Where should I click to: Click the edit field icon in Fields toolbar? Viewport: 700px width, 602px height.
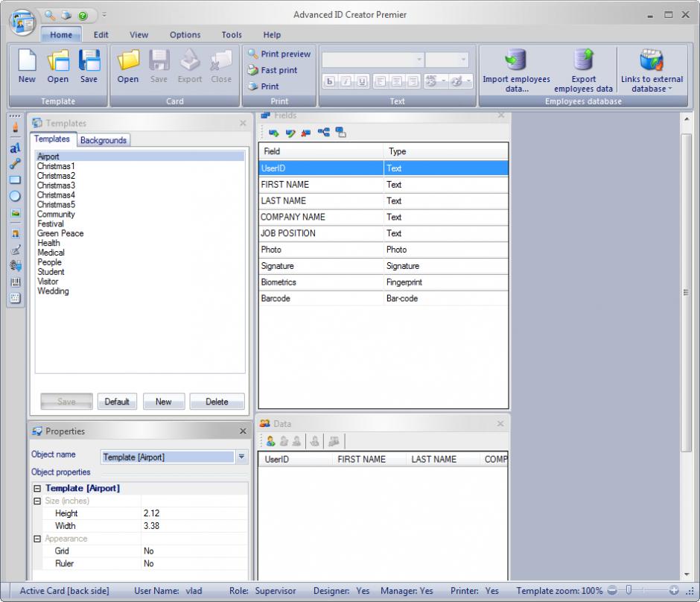point(290,133)
